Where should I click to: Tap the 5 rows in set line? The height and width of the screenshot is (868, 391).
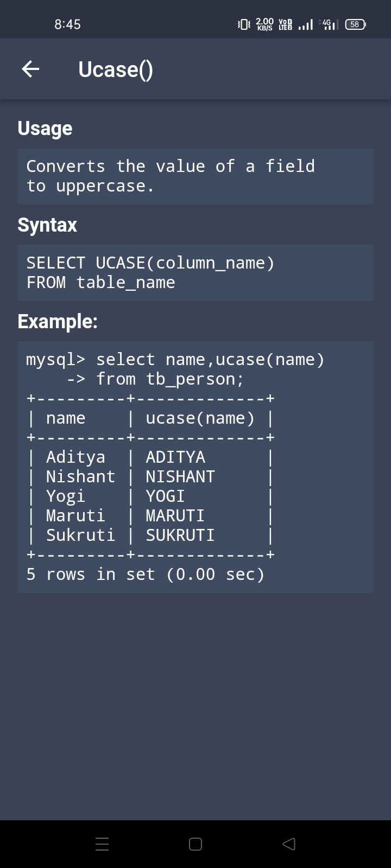click(146, 575)
